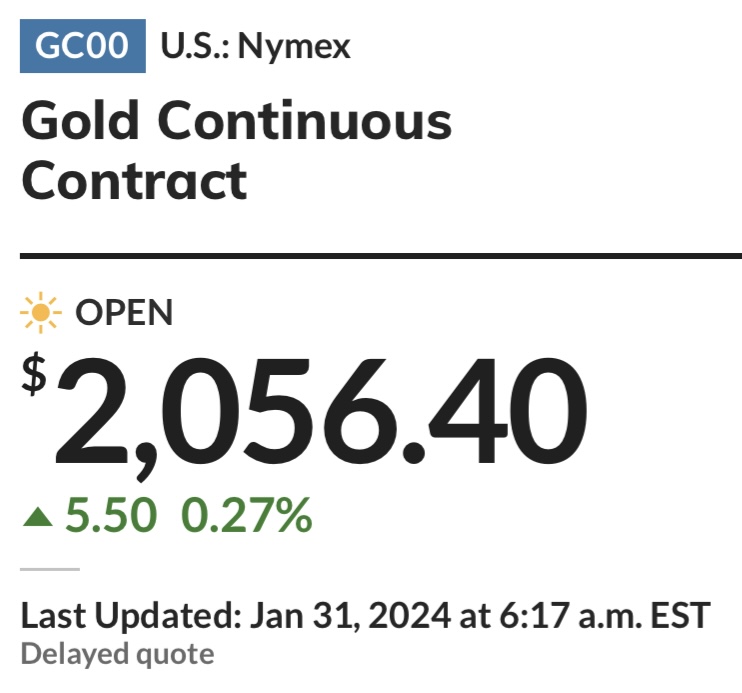Click the EST timezone abbreviation

click(680, 616)
